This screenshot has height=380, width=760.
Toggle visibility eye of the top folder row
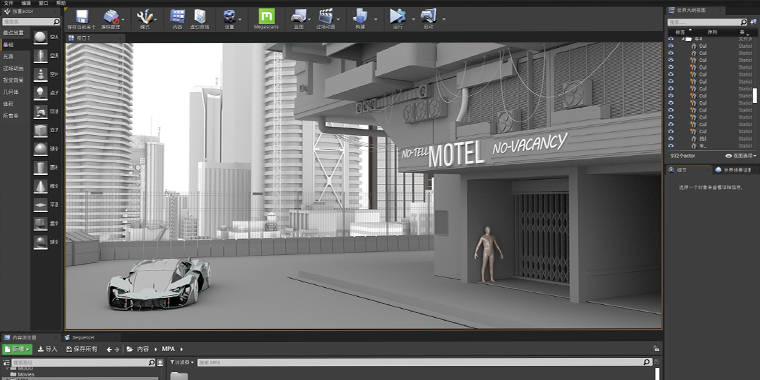(x=671, y=38)
